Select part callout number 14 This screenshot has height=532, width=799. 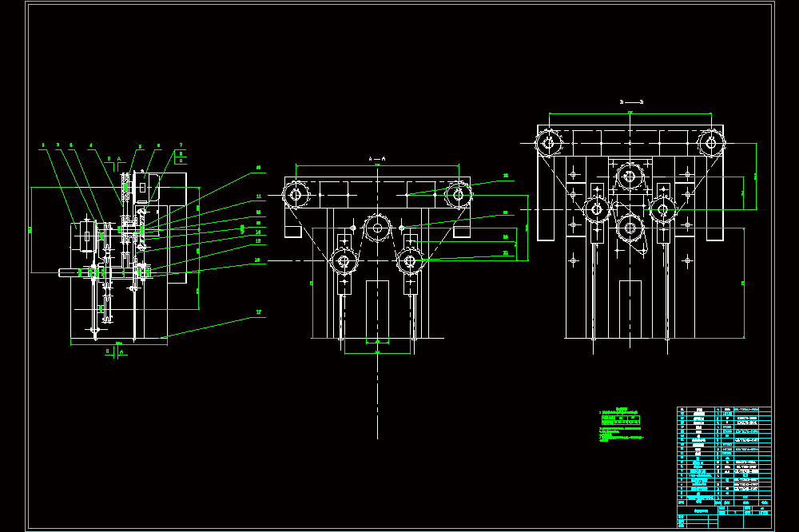(x=258, y=232)
